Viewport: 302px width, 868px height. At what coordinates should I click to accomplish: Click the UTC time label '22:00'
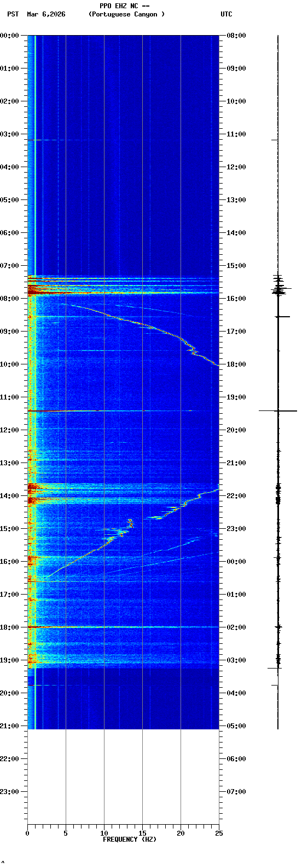(236, 496)
